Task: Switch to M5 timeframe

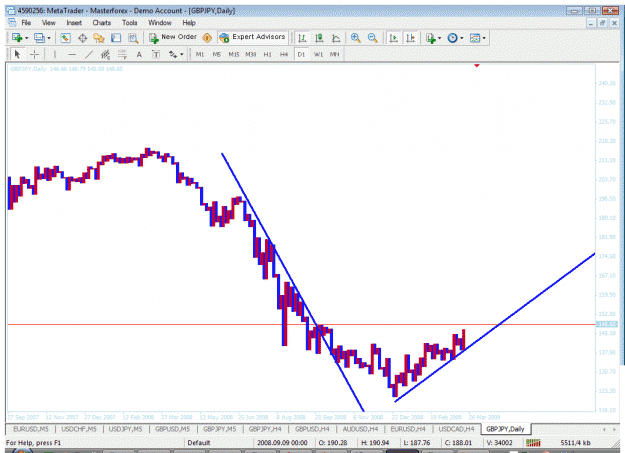Action: click(216, 54)
